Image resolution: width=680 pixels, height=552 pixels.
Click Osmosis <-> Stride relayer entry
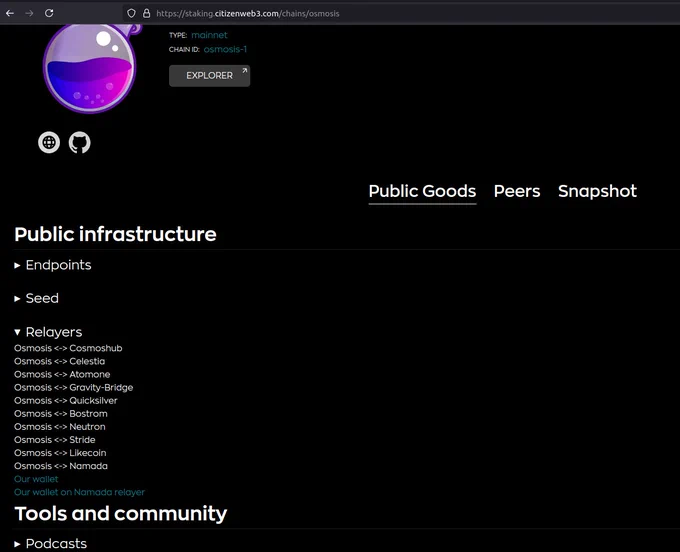(x=55, y=440)
